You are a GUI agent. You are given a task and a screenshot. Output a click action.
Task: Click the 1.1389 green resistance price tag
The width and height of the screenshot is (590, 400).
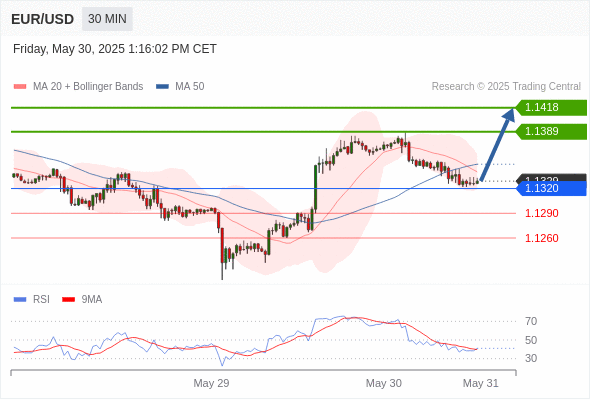(551, 132)
